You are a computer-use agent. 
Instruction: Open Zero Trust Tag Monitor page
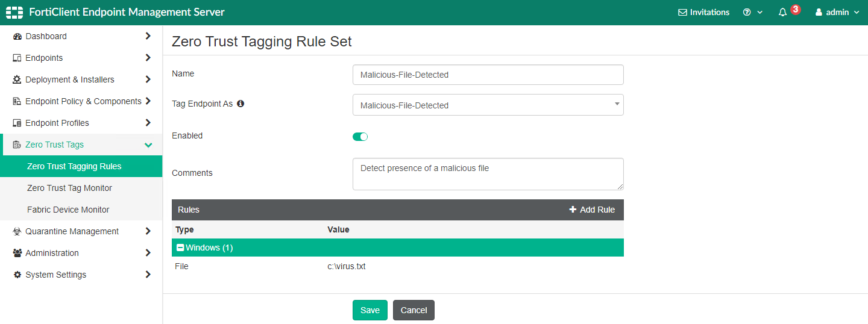[69, 188]
